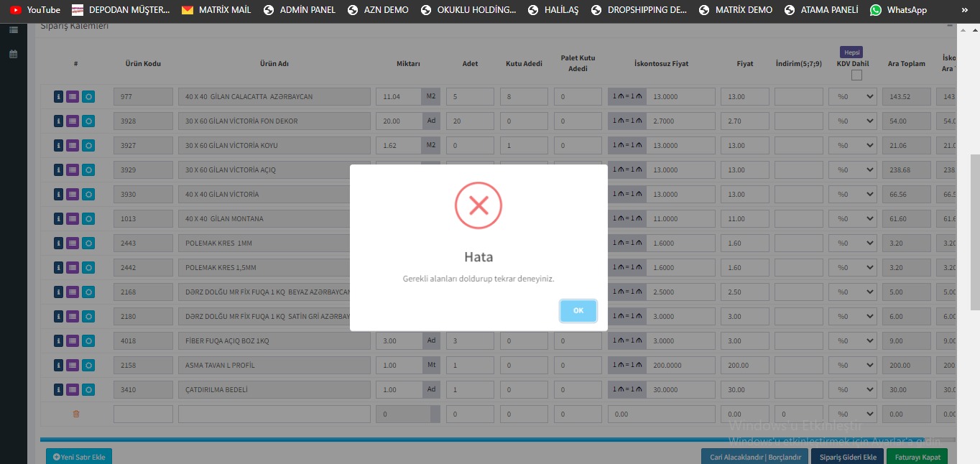Image resolution: width=980 pixels, height=464 pixels.
Task: Click OK in the Hata error dialog
Action: (578, 311)
